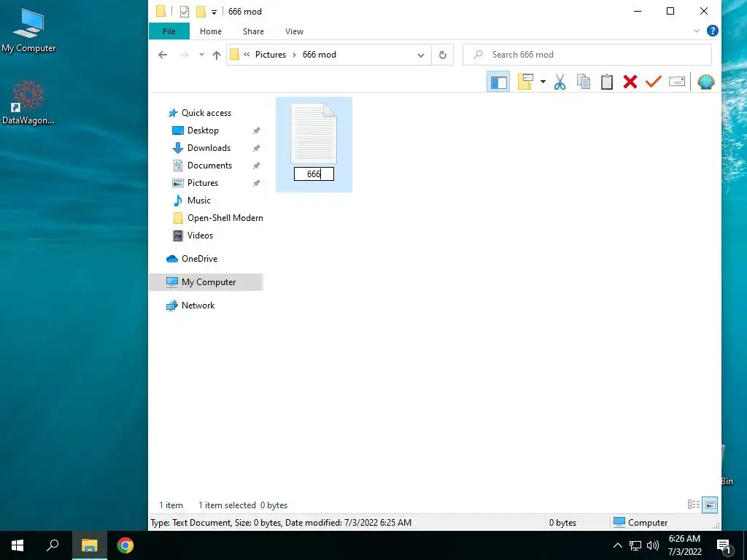Expand the hidden path chevron in address bar

pyautogui.click(x=247, y=55)
